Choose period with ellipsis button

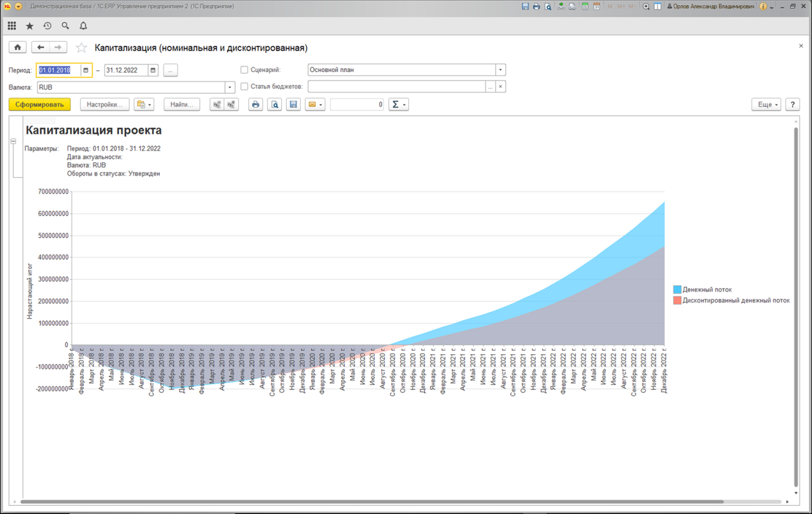coord(170,70)
